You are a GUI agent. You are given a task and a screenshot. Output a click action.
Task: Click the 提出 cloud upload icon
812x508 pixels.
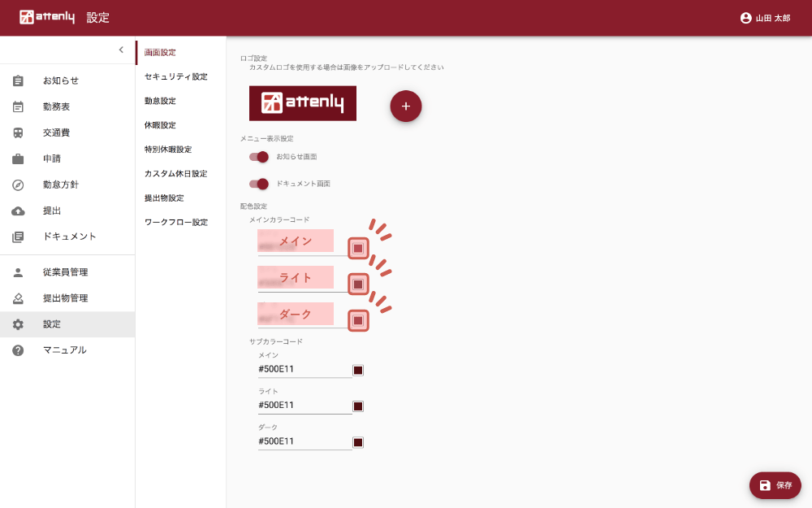(18, 211)
